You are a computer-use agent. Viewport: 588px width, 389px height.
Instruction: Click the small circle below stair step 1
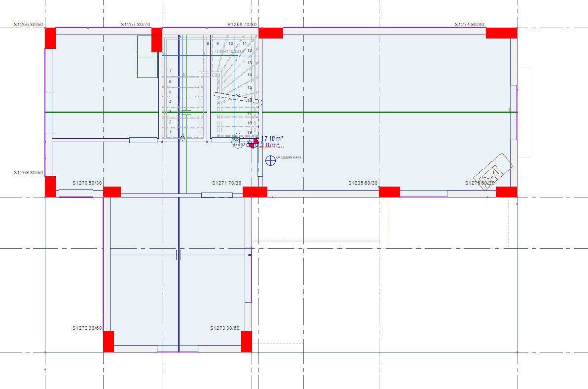183,138
